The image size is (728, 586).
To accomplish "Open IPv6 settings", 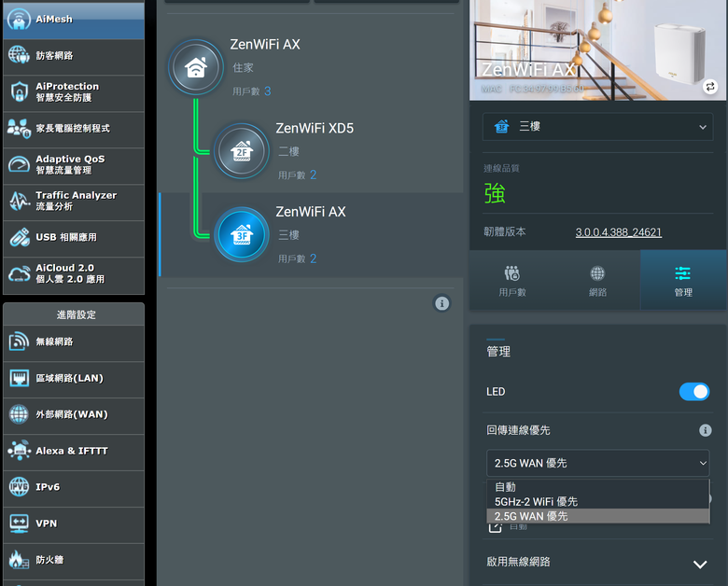I will 74,488.
